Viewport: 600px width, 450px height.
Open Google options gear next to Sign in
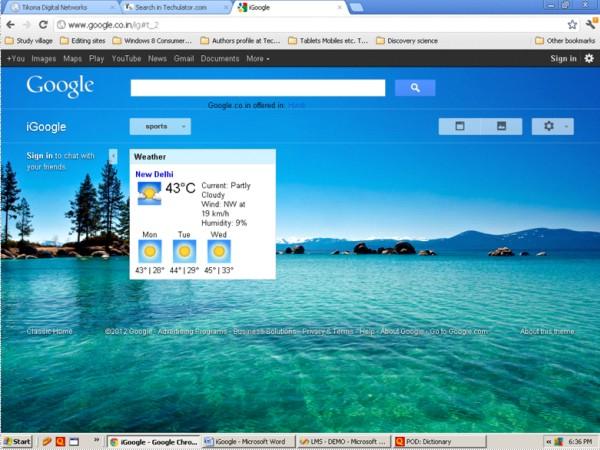589,59
